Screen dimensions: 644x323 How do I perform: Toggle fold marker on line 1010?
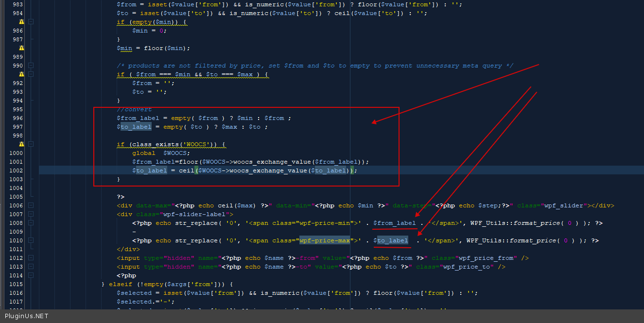tap(31, 240)
